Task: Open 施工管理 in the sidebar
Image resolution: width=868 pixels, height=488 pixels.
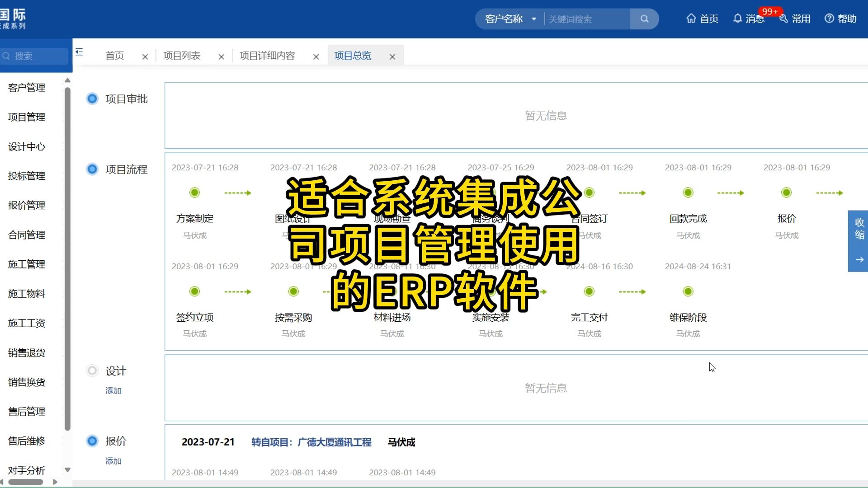Action: click(27, 264)
